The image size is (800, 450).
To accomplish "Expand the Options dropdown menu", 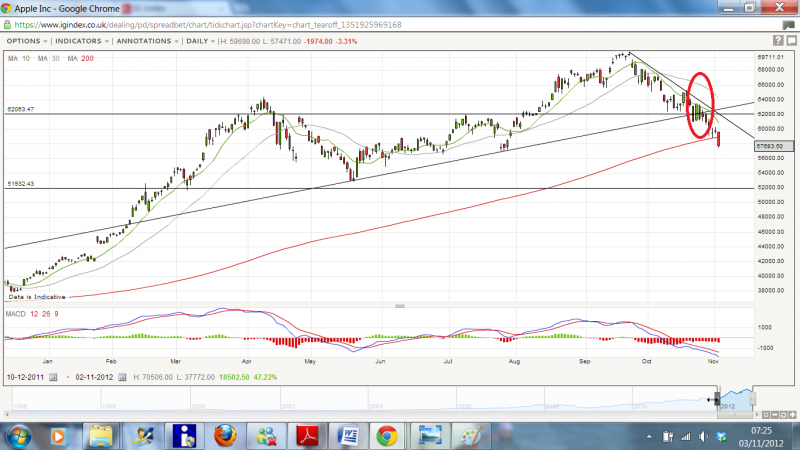I will (26, 42).
